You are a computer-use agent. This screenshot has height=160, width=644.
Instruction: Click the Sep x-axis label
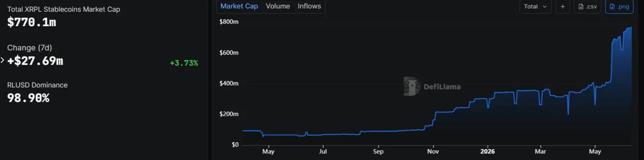(x=378, y=151)
